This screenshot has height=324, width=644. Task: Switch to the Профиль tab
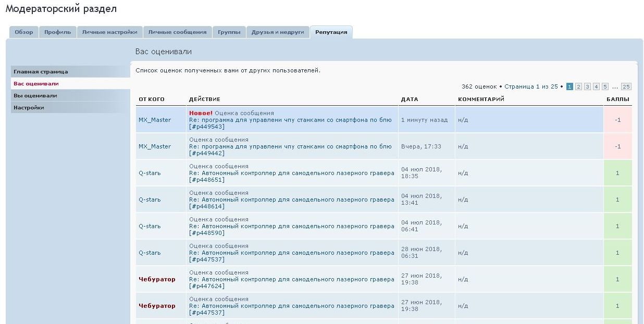point(58,32)
